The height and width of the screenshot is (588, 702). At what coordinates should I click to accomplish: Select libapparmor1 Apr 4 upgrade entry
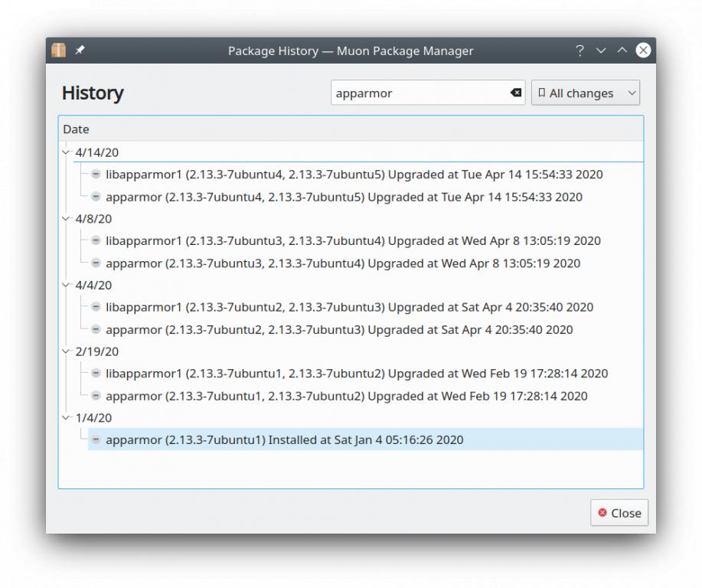pos(349,308)
